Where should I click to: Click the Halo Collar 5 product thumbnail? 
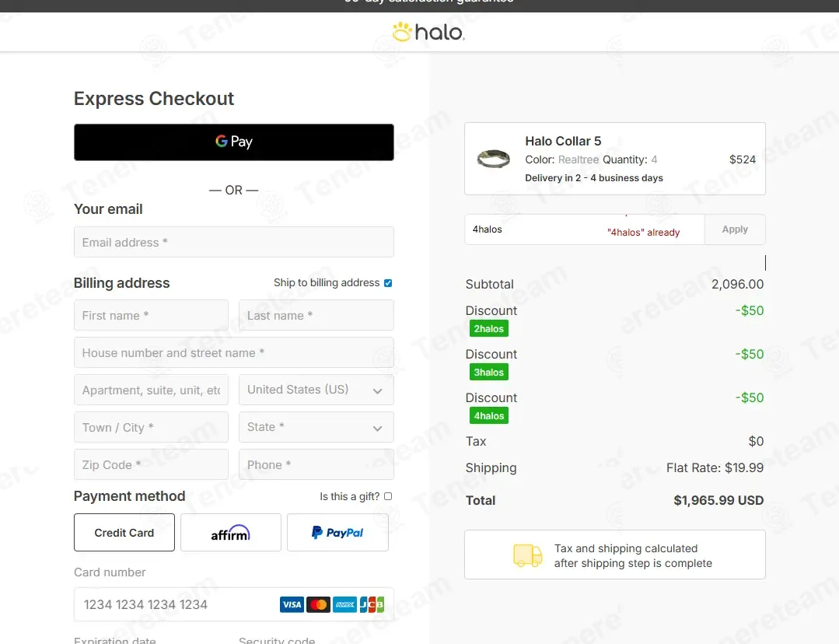493,159
